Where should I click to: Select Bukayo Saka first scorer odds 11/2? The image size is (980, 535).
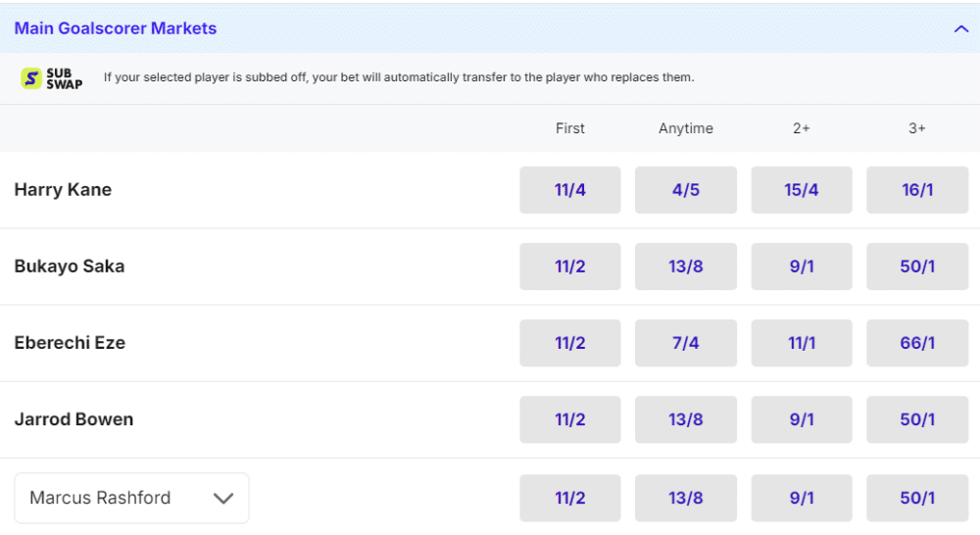point(569,267)
